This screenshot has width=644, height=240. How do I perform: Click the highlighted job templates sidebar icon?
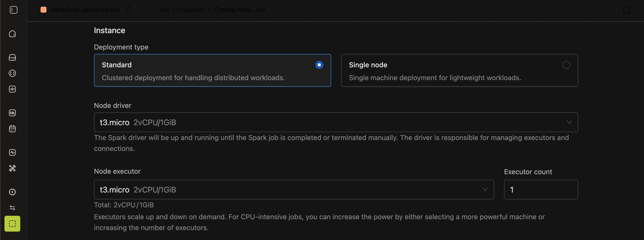[x=12, y=223]
